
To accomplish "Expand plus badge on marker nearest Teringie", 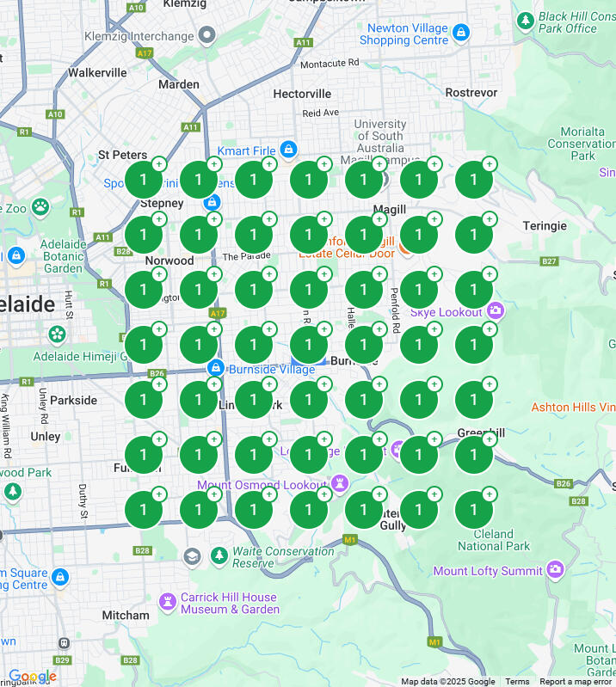I will coord(490,219).
